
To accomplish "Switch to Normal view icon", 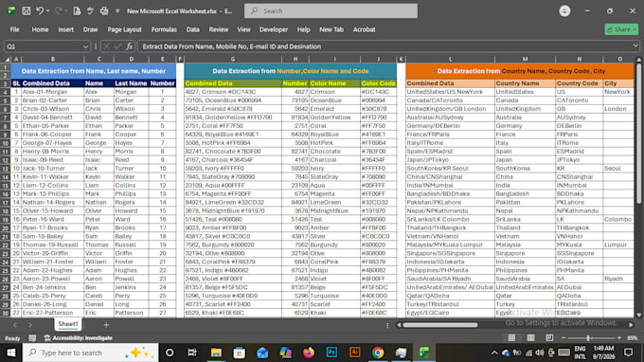I will 511,338.
